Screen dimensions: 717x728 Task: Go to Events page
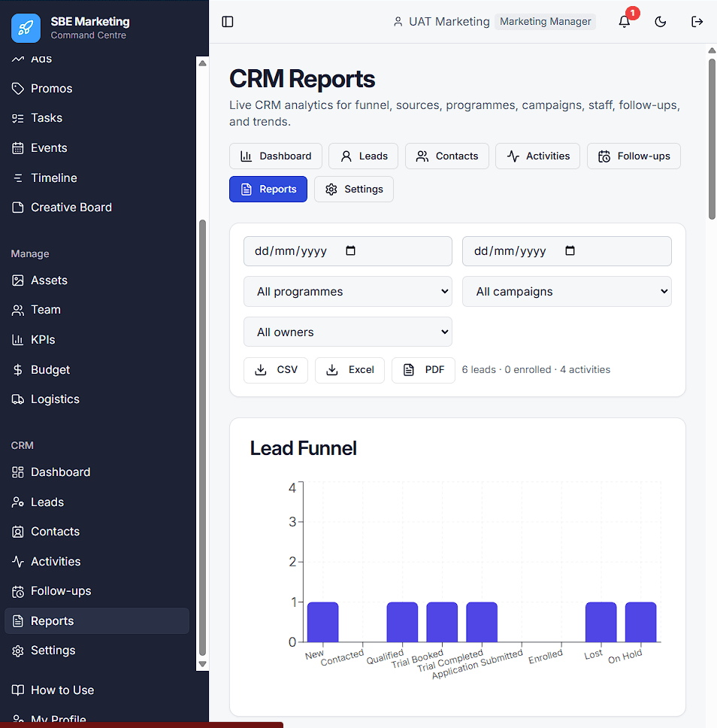point(97,148)
